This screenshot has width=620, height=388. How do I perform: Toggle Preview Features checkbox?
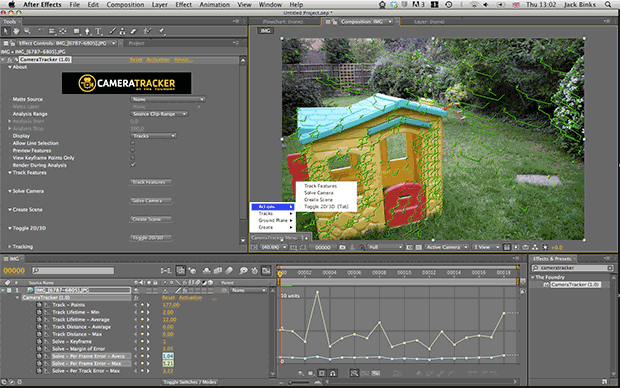(x=132, y=150)
